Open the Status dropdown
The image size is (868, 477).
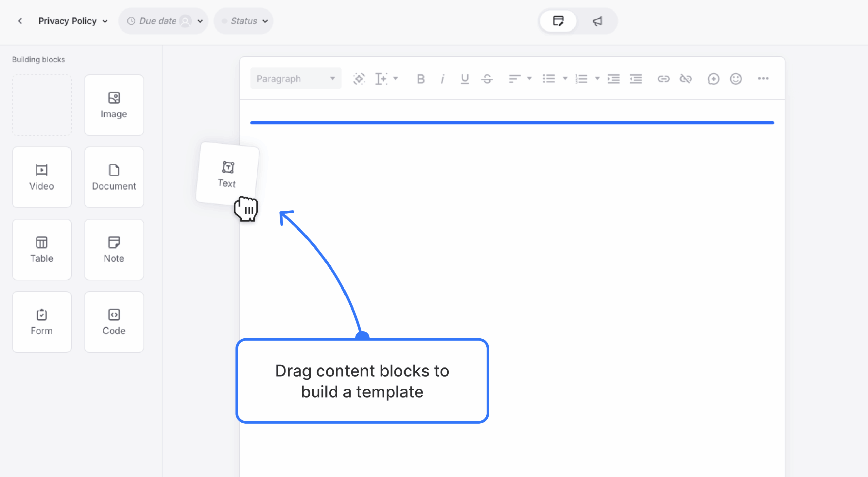coord(243,21)
